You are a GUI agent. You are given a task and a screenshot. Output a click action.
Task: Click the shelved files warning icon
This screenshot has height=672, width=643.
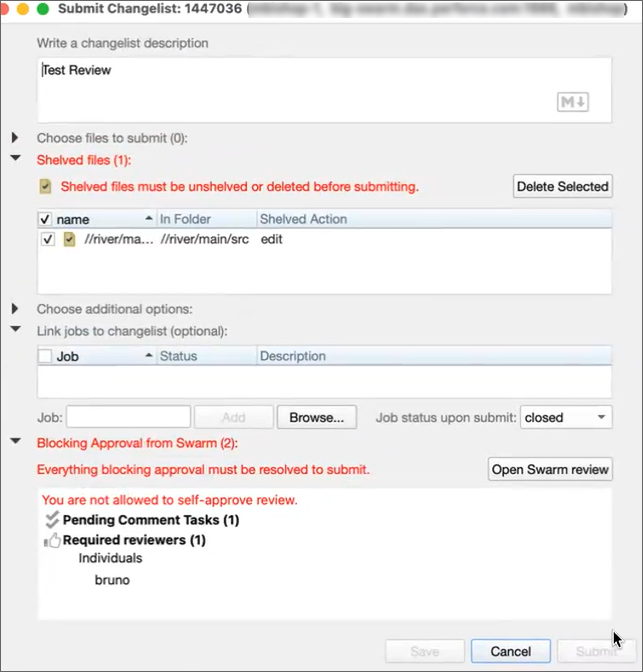[45, 186]
